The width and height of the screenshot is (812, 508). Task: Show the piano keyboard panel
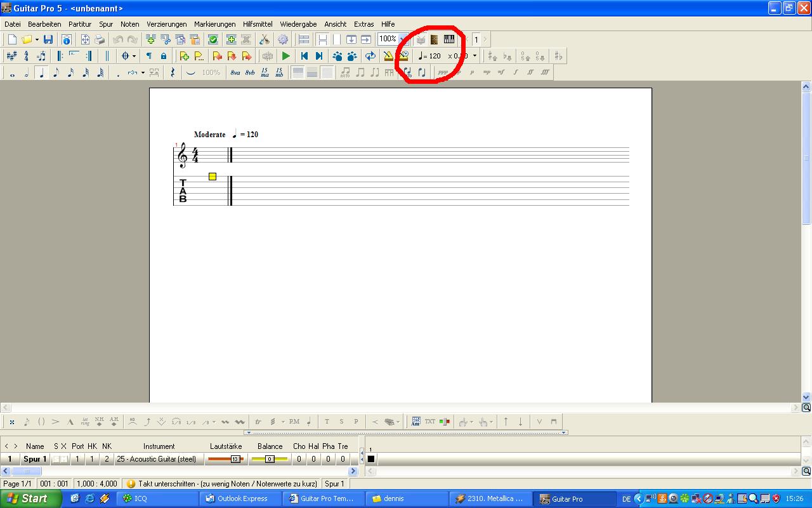[x=449, y=39]
